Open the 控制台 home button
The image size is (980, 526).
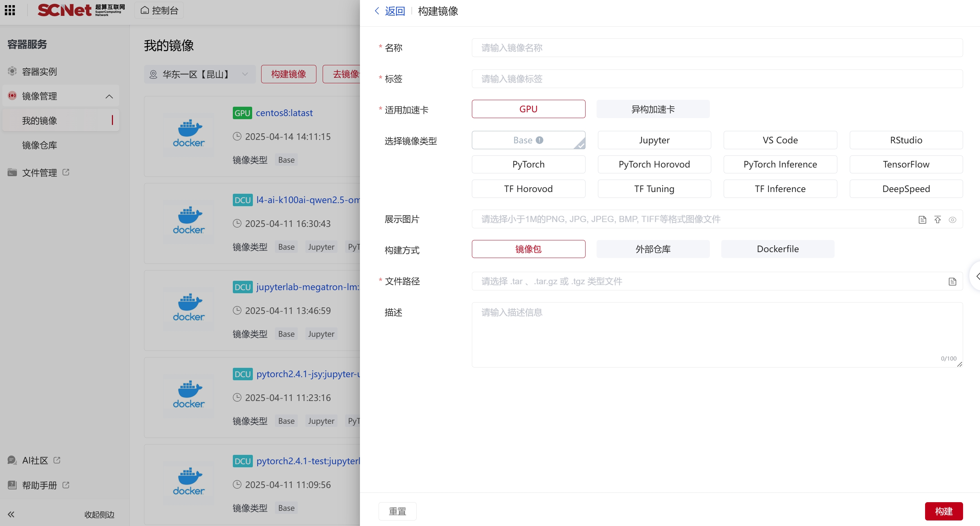159,10
